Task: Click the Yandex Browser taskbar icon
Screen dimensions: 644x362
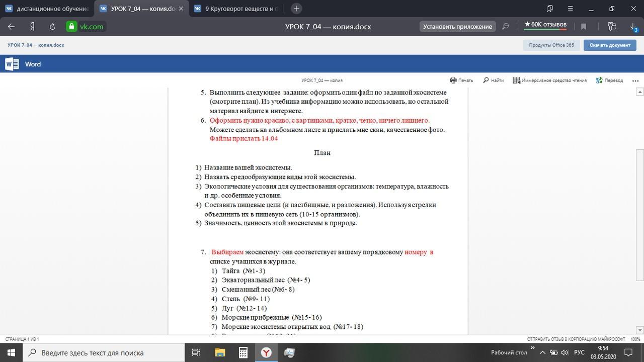Action: point(266,352)
